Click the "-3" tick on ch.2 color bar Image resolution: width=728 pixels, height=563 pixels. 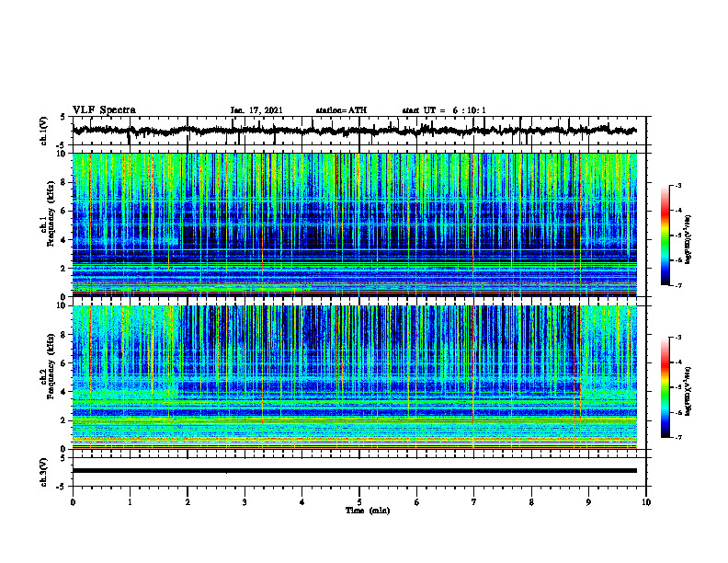point(678,338)
